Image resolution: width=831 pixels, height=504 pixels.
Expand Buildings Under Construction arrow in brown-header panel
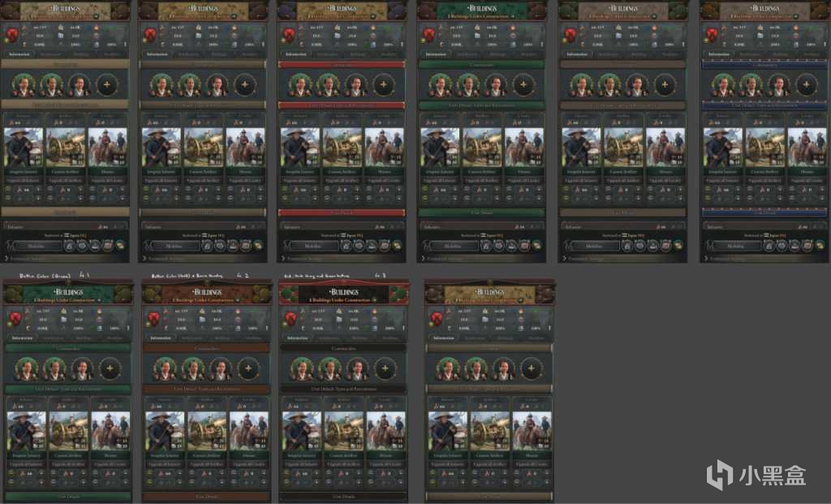(x=239, y=300)
